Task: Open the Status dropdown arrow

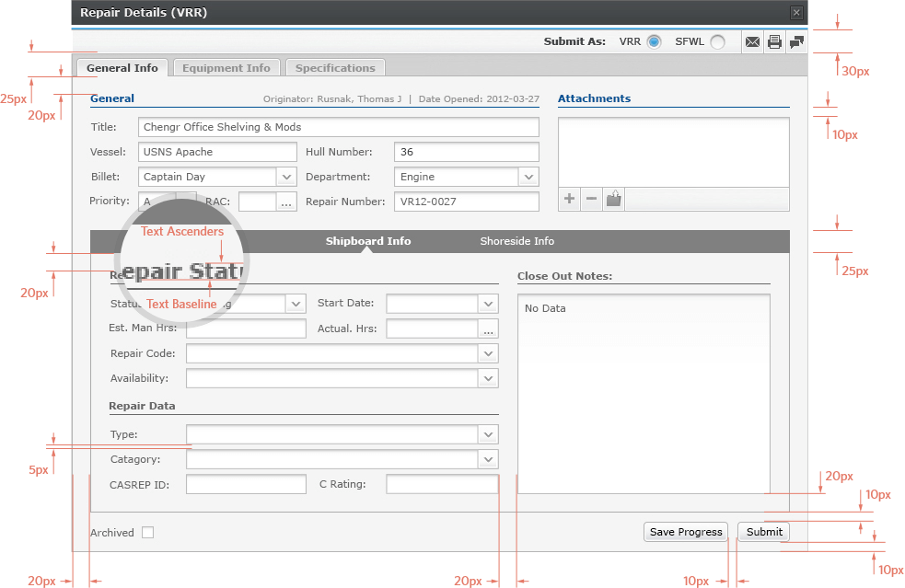Action: pos(296,304)
